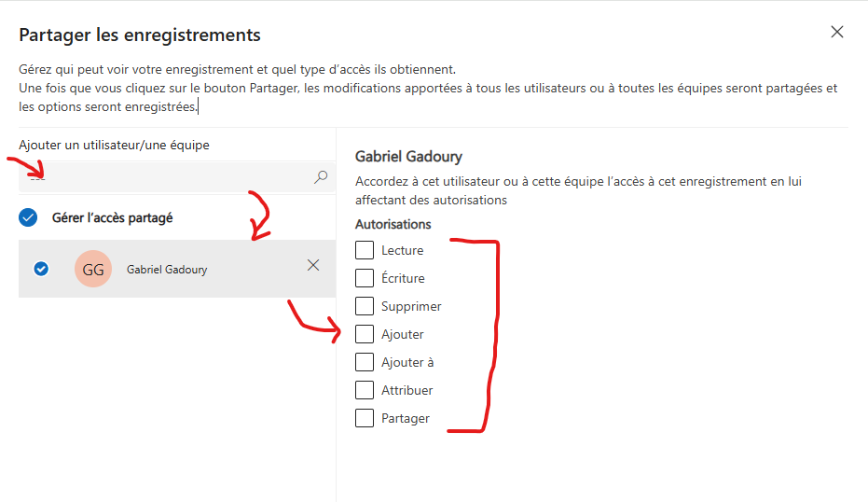Check the Écriture permission box

365,278
